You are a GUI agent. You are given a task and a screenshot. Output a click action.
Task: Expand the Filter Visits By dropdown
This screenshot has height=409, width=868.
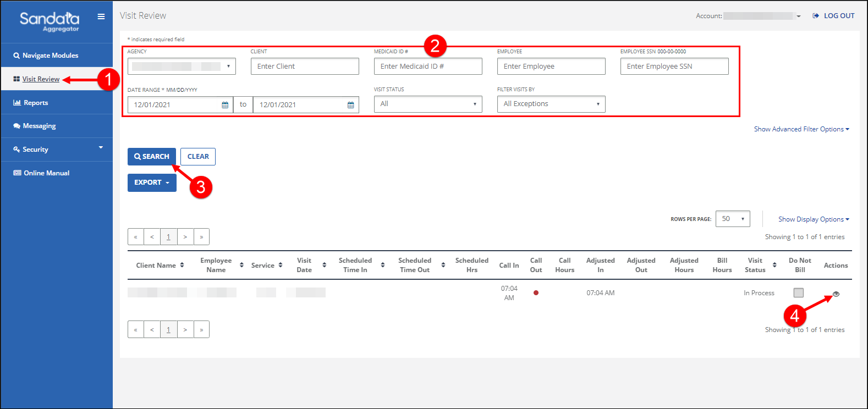click(x=551, y=104)
